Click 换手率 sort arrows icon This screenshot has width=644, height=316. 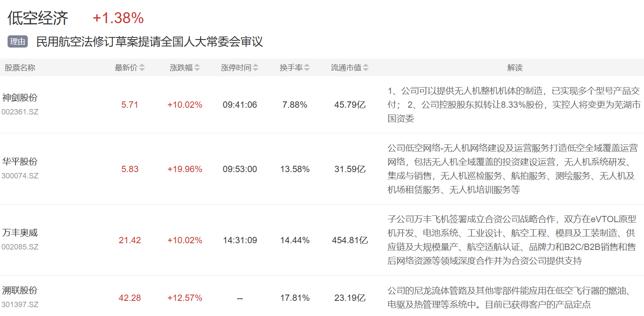coord(307,68)
